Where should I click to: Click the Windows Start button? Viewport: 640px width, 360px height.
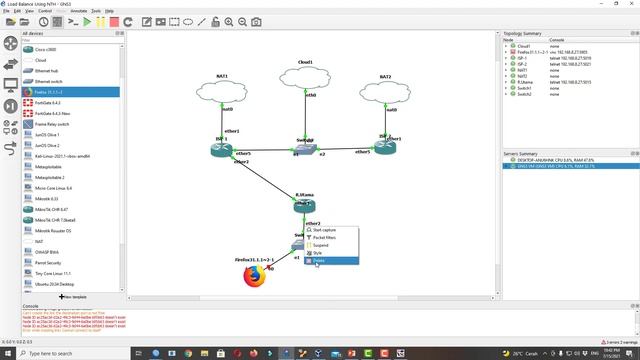(x=8, y=353)
